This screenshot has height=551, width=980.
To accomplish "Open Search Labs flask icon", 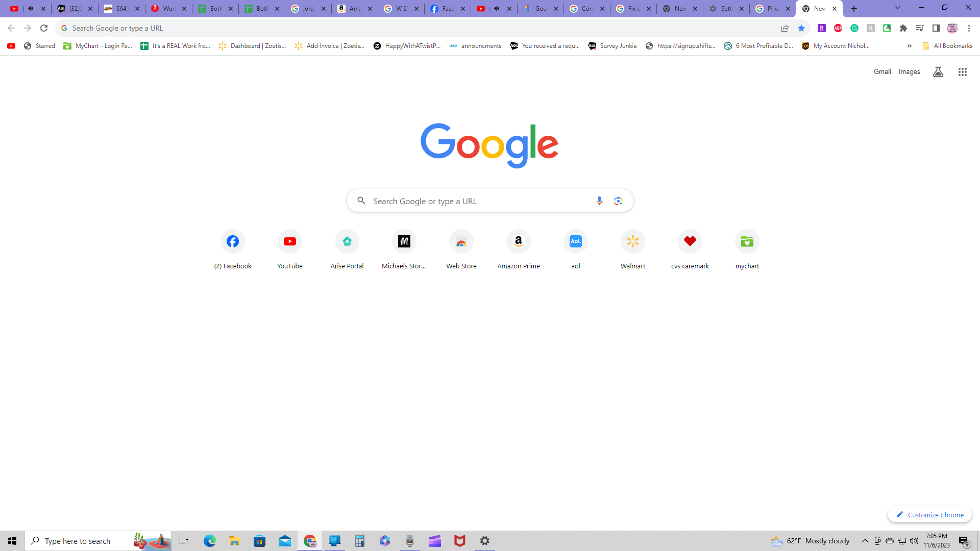I will (938, 72).
